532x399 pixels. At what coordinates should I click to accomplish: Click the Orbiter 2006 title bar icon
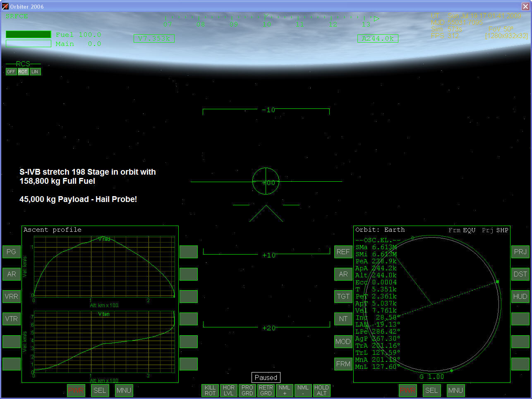pyautogui.click(x=5, y=6)
